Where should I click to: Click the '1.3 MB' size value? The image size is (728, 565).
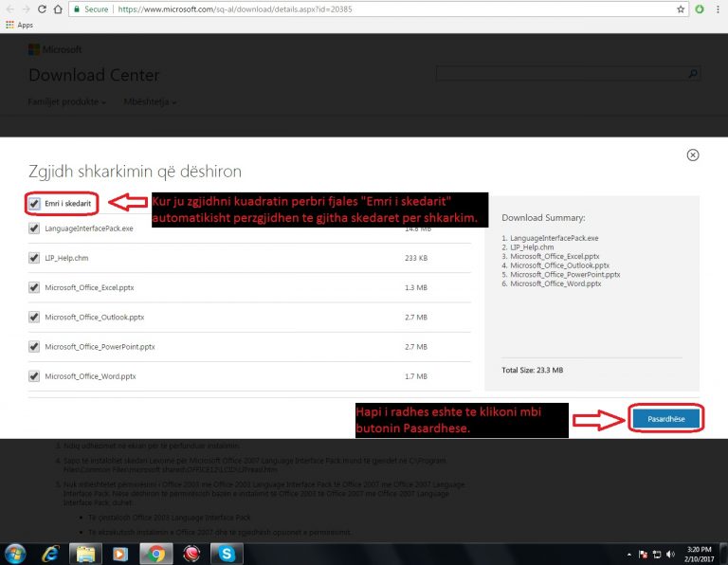(416, 288)
